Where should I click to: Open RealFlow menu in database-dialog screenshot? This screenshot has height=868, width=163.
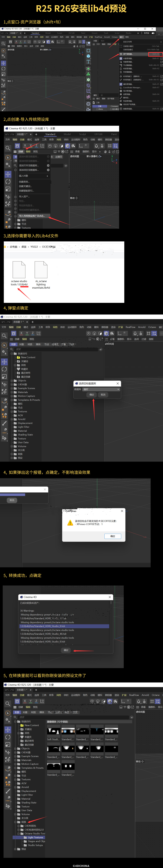[130, 327]
